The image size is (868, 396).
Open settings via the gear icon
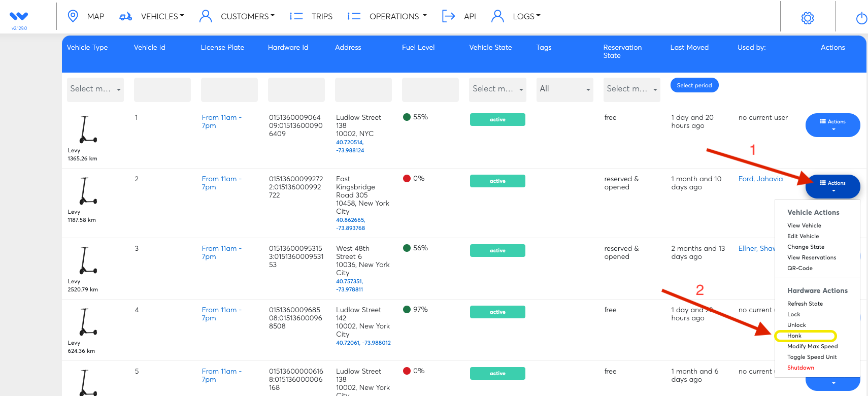[x=807, y=18]
